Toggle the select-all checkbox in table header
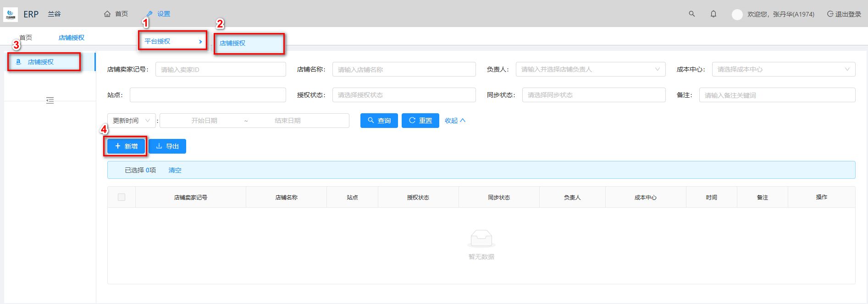 point(122,197)
